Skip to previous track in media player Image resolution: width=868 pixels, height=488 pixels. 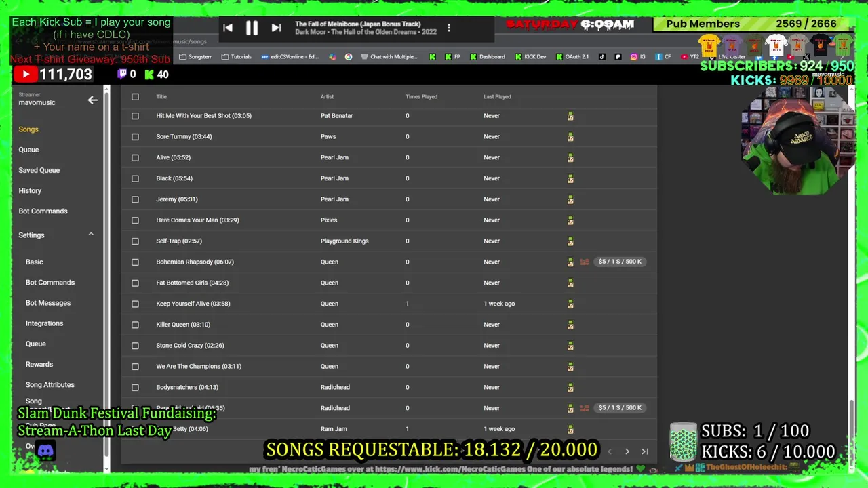click(228, 28)
